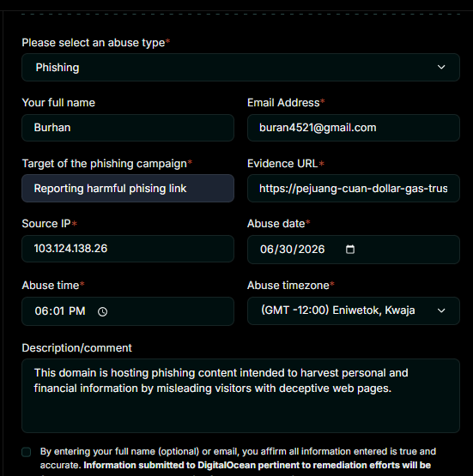The image size is (473, 476).
Task: Focus the Target of the phishing campaign field
Action: [128, 188]
